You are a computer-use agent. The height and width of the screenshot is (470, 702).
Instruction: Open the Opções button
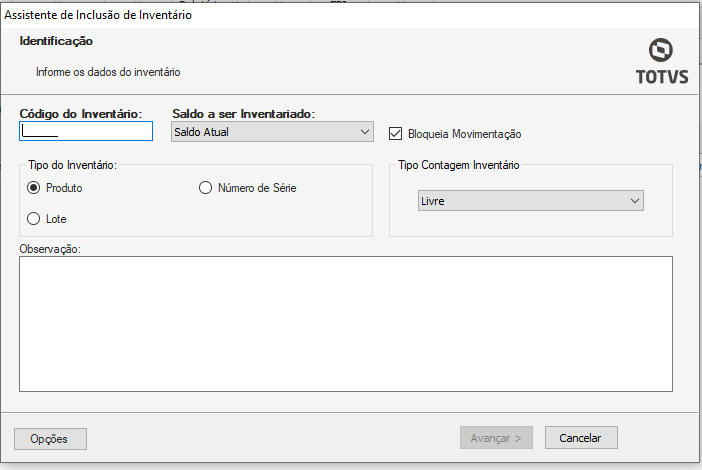click(51, 438)
